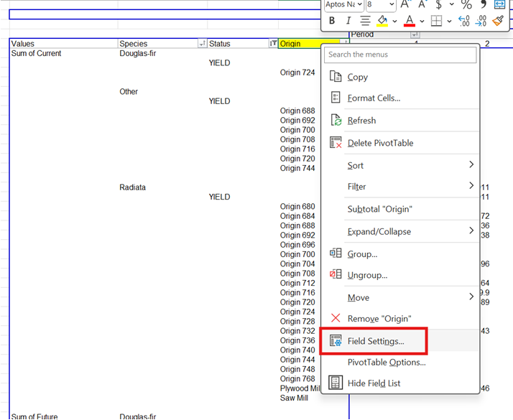The width and height of the screenshot is (513, 420).
Task: Expand the Move submenu
Action: coord(400,297)
